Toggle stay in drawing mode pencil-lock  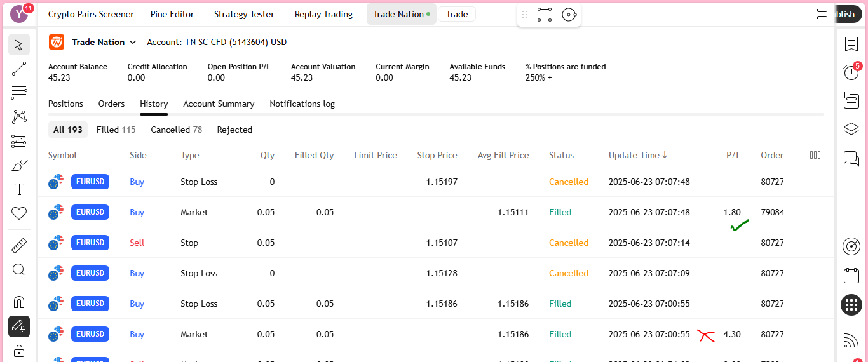(x=19, y=326)
